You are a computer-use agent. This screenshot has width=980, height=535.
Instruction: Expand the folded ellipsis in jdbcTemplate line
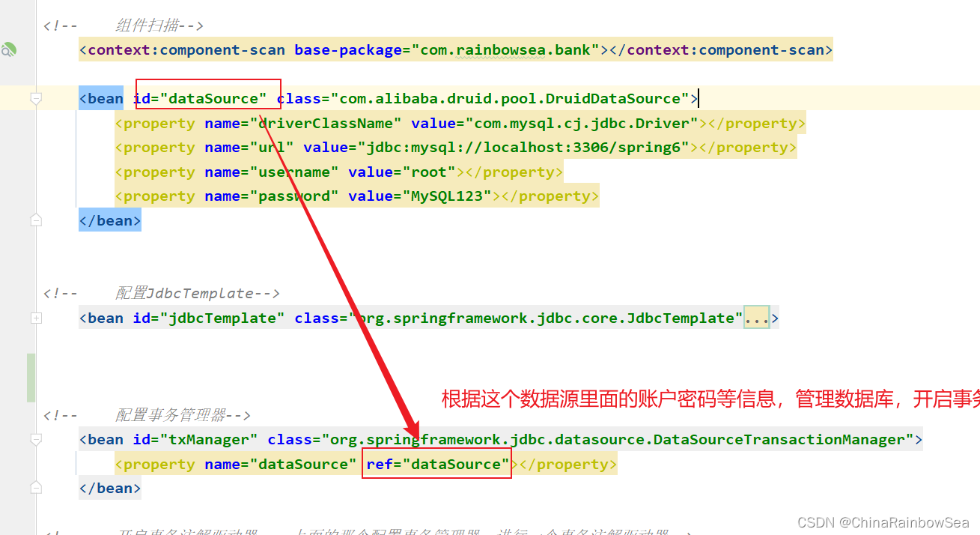(757, 318)
